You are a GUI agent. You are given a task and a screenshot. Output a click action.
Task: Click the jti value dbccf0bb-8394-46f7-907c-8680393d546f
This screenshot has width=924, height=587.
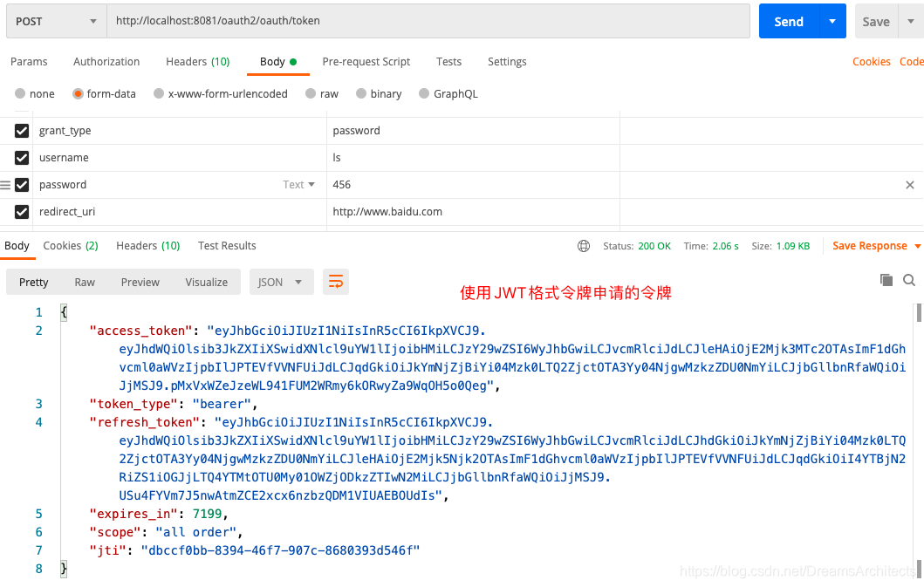tap(280, 550)
